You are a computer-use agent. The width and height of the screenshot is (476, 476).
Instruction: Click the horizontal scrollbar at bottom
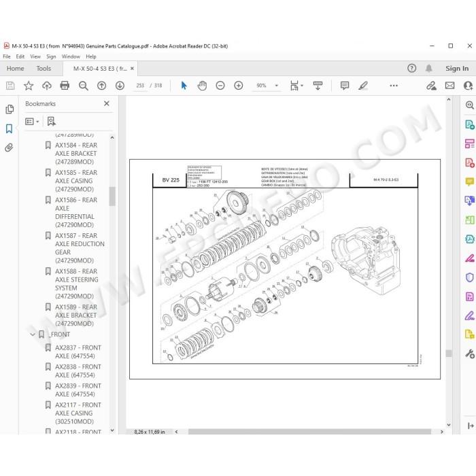(x=309, y=432)
